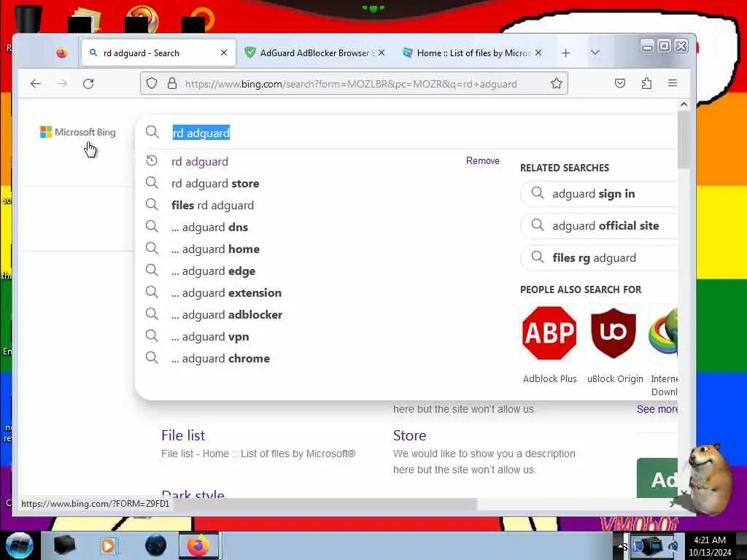Open the Extensions puzzle icon

coord(646,83)
